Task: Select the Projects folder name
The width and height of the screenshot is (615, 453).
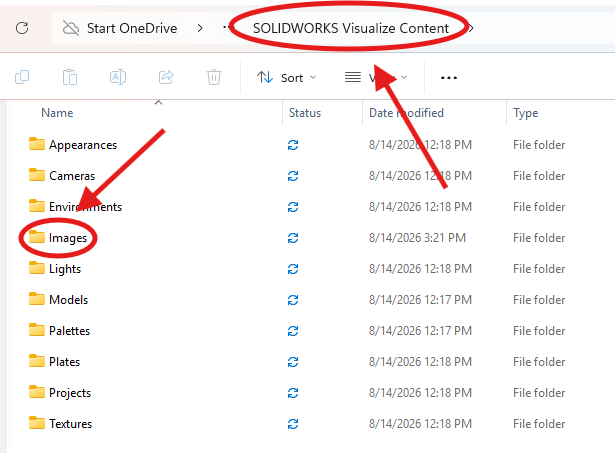Action: [70, 393]
